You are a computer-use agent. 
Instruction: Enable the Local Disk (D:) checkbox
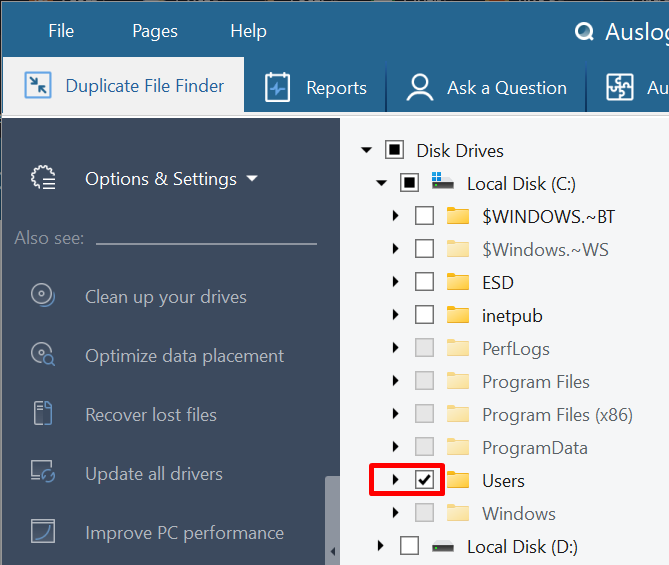tap(409, 547)
